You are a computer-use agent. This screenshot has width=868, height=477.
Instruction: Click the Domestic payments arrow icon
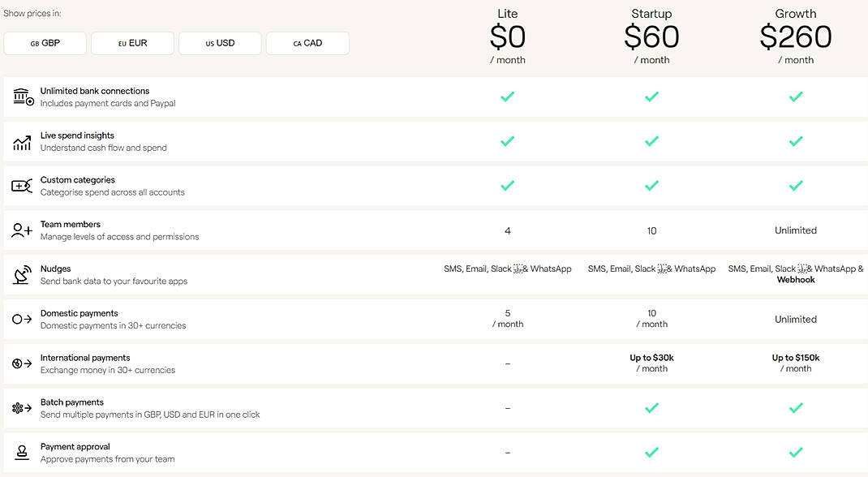22,320
